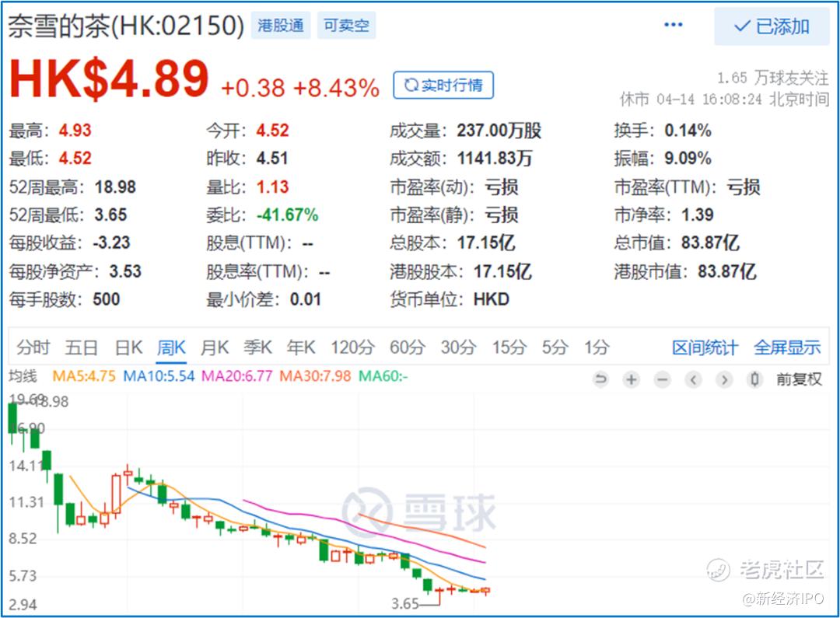Click the 成交量 value 237.00万股

499,130
